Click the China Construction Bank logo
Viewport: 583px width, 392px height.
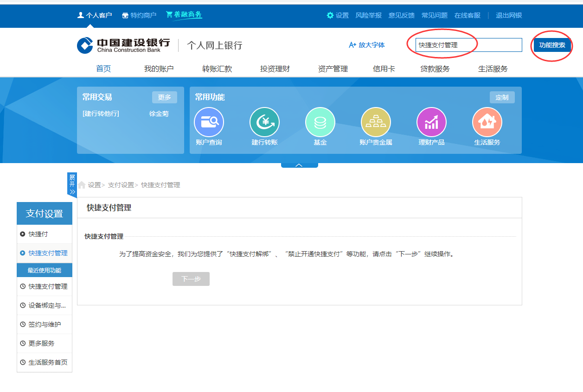tap(123, 45)
